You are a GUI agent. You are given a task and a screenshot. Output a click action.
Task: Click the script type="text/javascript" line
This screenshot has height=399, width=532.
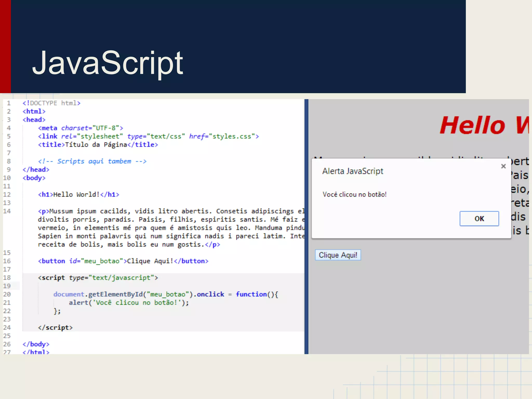tap(98, 278)
